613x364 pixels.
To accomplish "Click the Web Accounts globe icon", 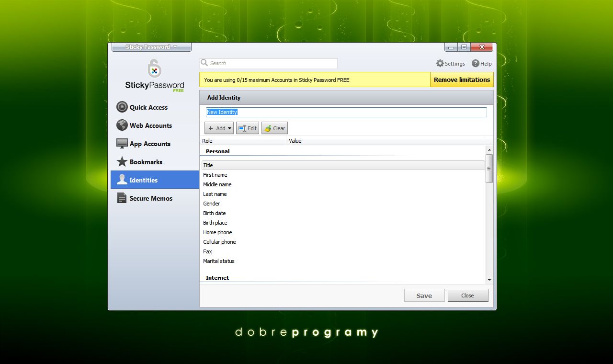I will [122, 125].
